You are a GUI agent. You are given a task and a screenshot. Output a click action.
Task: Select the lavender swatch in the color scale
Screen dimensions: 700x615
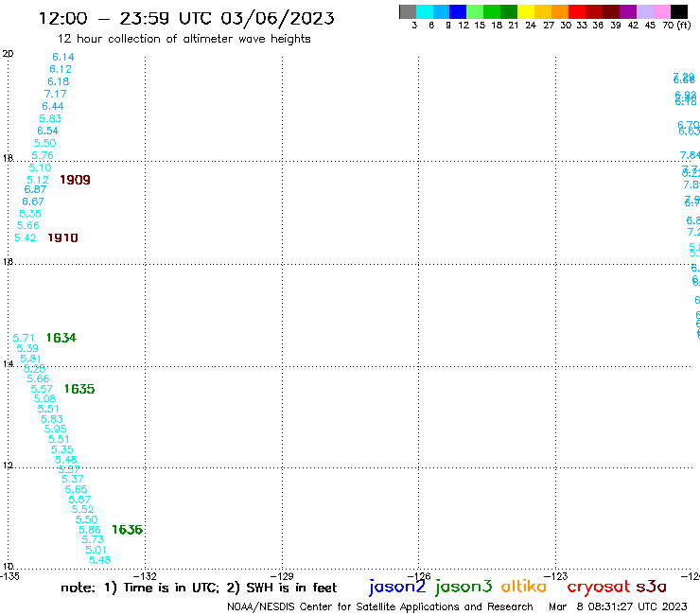click(644, 11)
